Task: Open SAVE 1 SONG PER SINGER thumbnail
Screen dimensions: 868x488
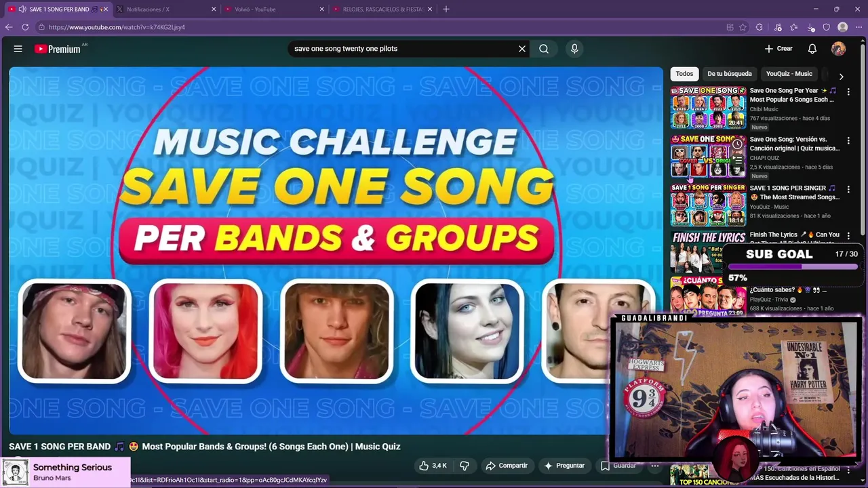Action: [x=708, y=205]
